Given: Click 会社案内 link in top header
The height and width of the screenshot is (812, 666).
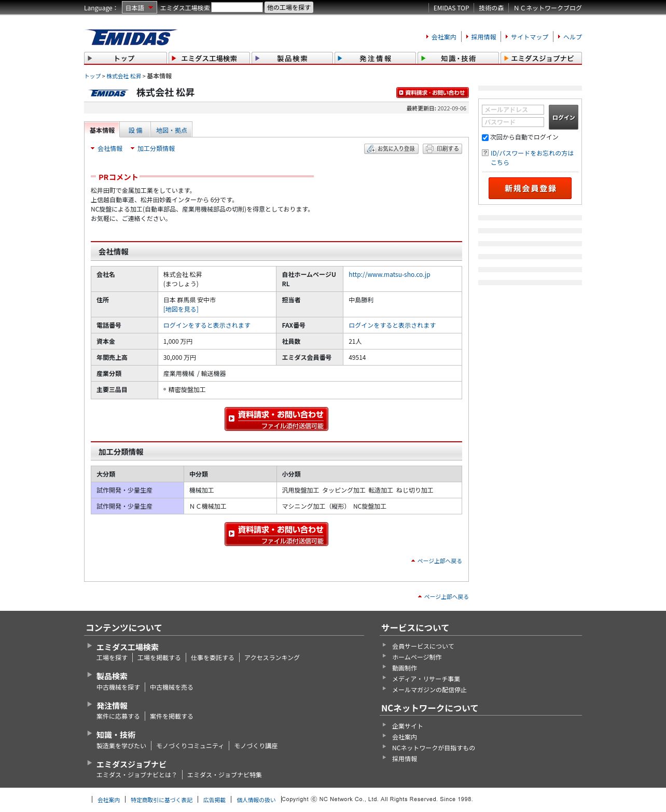Looking at the screenshot, I should click(x=444, y=37).
